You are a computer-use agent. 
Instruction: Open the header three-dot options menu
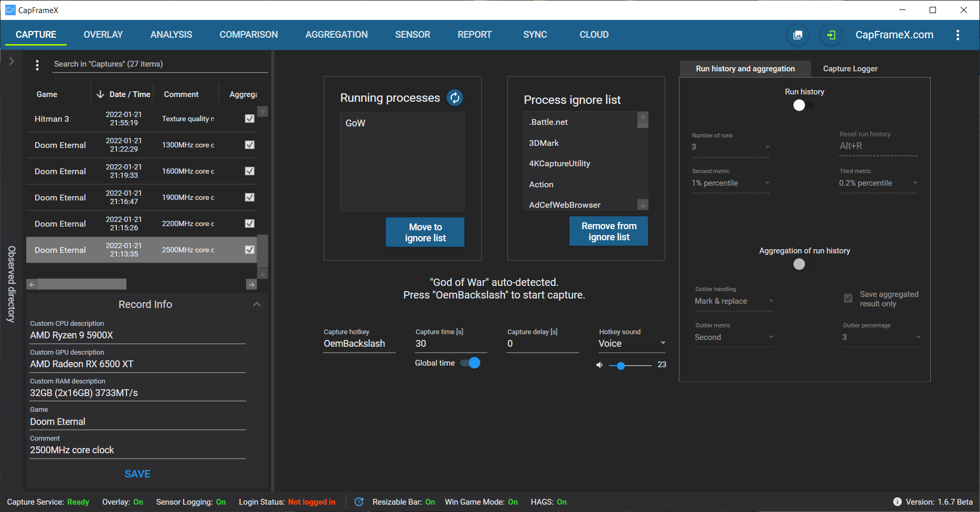point(957,35)
